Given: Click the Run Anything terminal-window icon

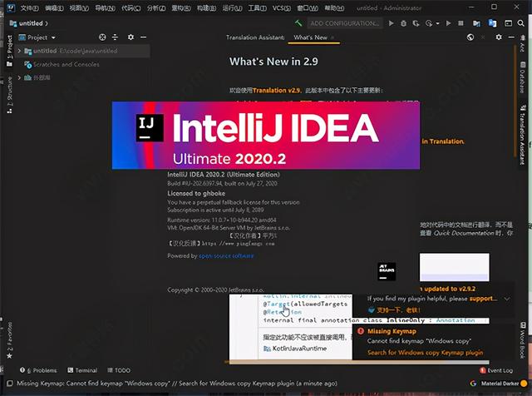Looking at the screenshot, I should [508, 23].
